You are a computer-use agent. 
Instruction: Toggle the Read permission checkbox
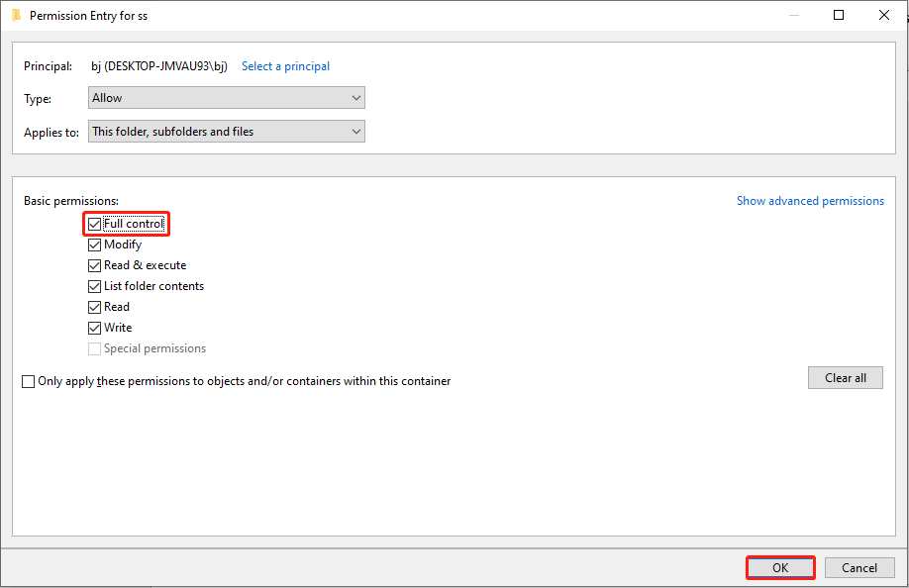click(x=94, y=307)
